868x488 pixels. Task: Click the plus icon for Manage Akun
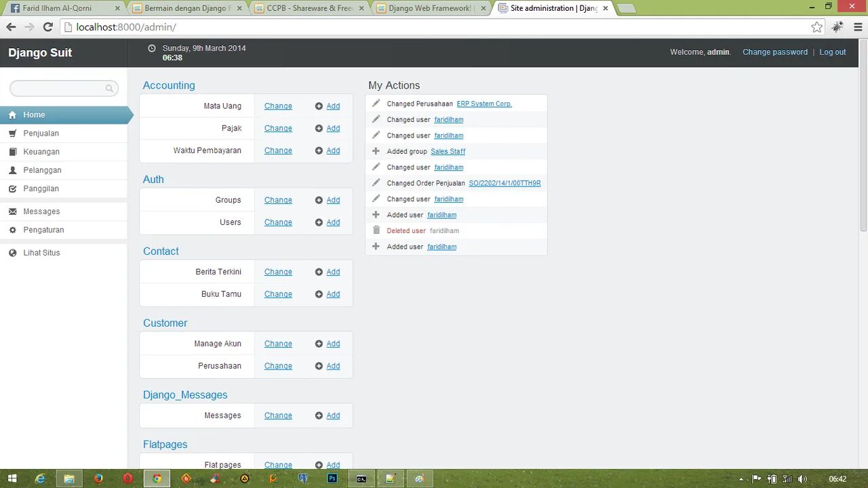pos(319,344)
